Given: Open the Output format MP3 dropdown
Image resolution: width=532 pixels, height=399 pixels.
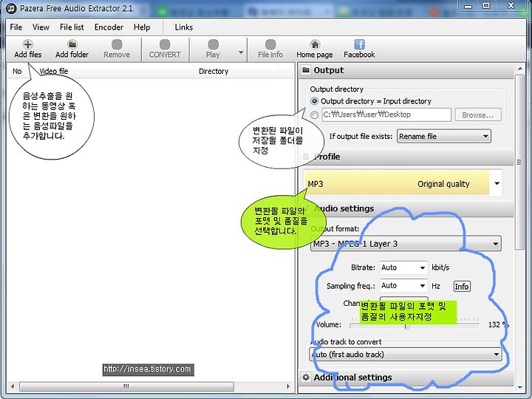Looking at the screenshot, I should click(x=406, y=244).
